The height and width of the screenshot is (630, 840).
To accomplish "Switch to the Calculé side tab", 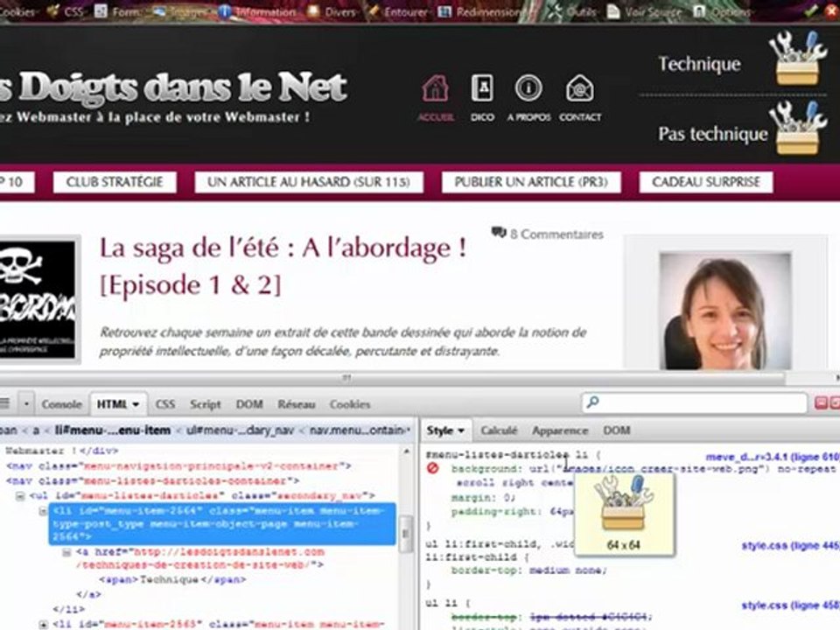I will 498,430.
